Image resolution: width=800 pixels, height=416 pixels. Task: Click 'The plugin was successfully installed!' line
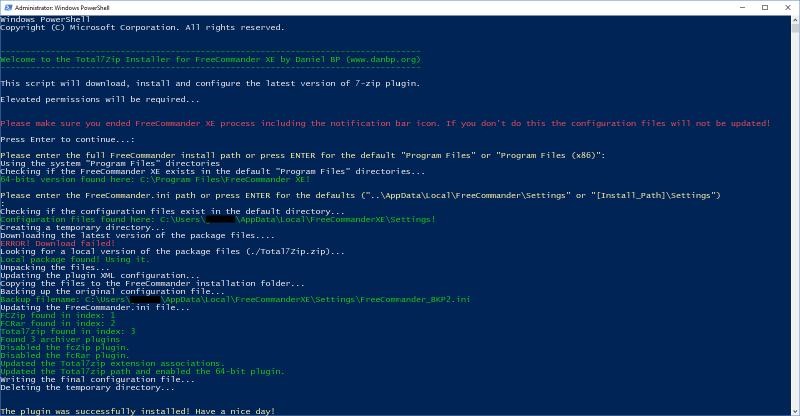138,411
